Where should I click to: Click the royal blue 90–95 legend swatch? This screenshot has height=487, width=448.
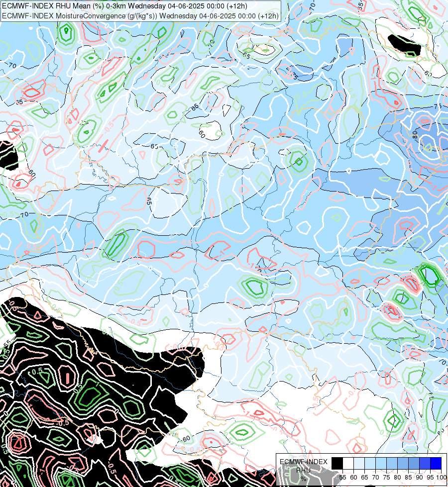(x=425, y=463)
